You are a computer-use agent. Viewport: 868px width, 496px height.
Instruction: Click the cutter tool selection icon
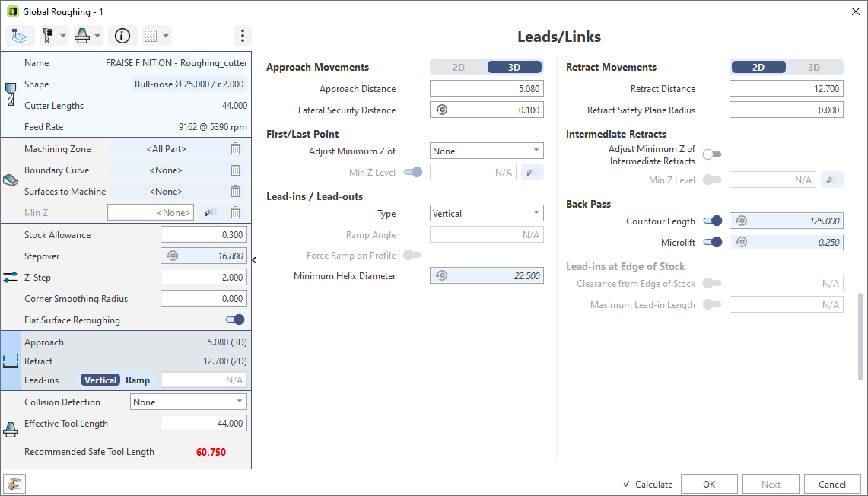pyautogui.click(x=48, y=36)
